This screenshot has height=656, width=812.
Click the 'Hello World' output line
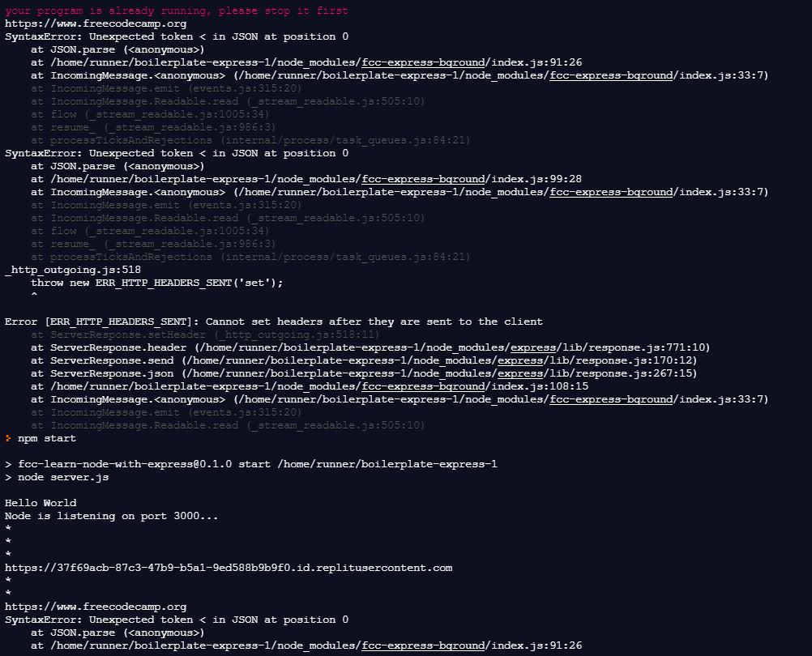coord(41,503)
